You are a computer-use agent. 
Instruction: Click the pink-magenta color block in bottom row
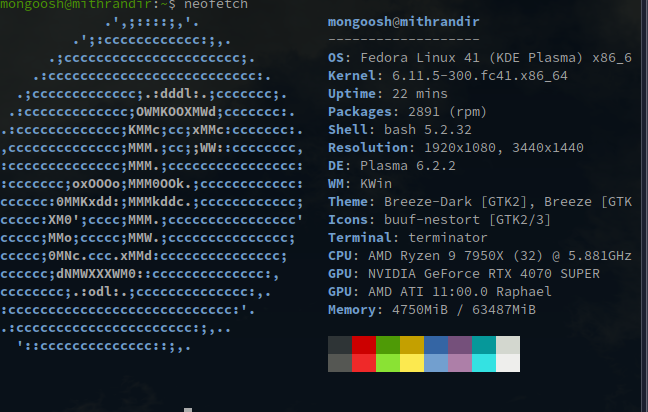coord(460,363)
